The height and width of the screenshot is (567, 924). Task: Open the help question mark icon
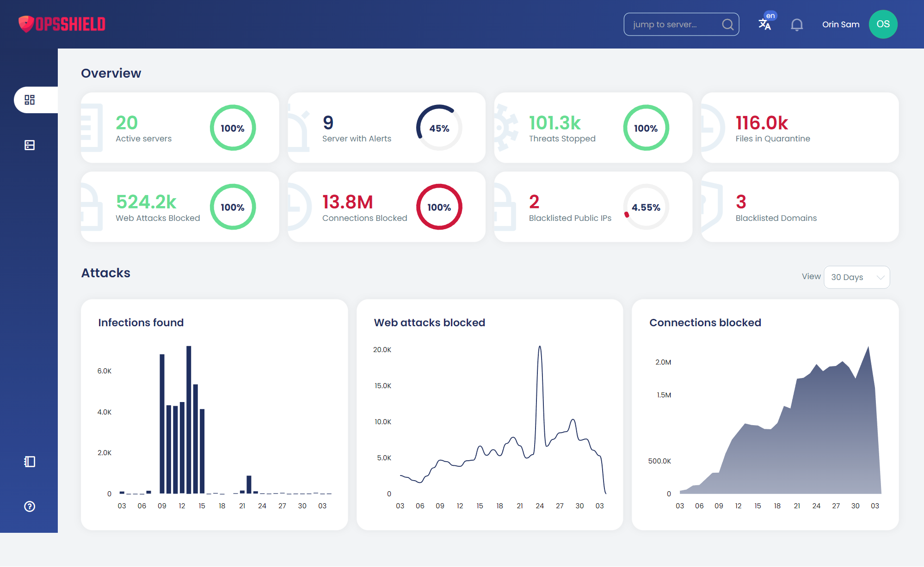(x=30, y=506)
